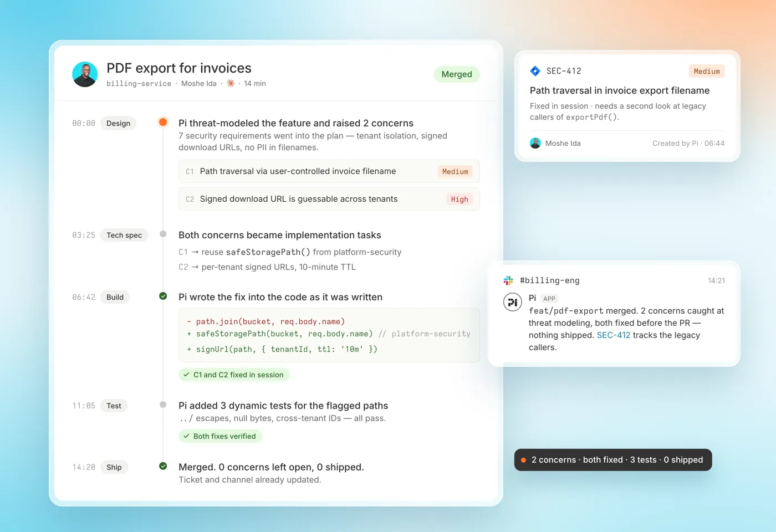Click the SEC-412 ticket ID on the card
This screenshot has height=532, width=776.
pyautogui.click(x=564, y=71)
